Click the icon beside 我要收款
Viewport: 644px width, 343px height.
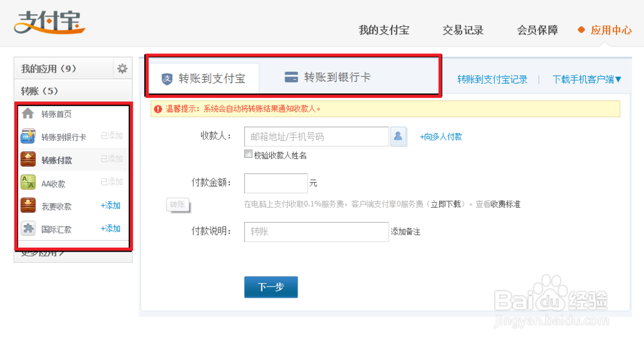point(28,205)
